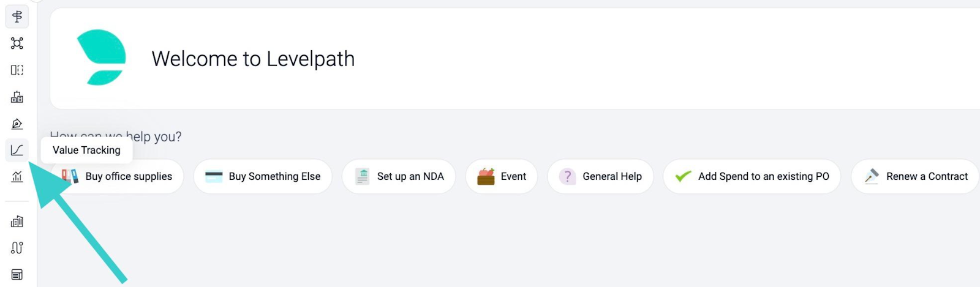Click Add Spend to an existing PO

pos(752,176)
